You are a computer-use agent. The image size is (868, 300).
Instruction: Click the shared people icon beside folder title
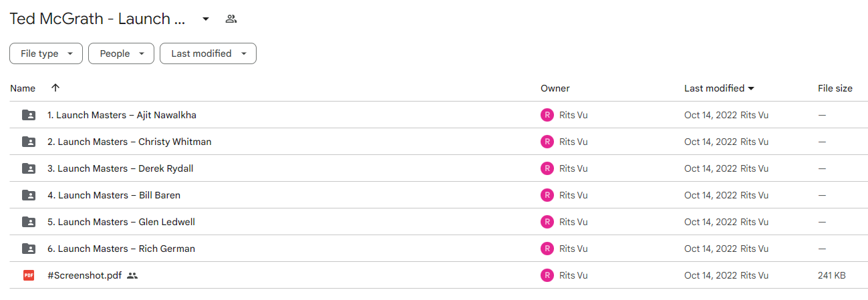pos(231,19)
